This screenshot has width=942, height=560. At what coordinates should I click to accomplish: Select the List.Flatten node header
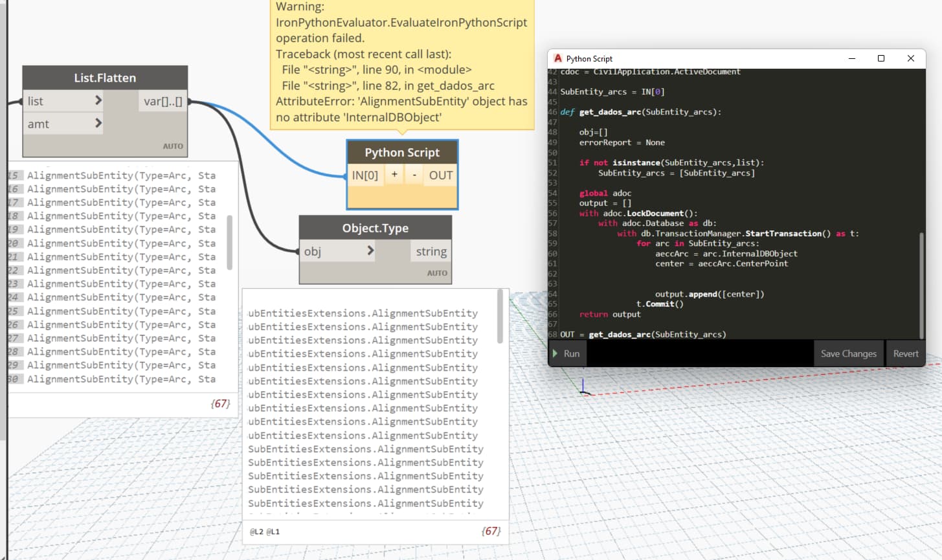105,77
